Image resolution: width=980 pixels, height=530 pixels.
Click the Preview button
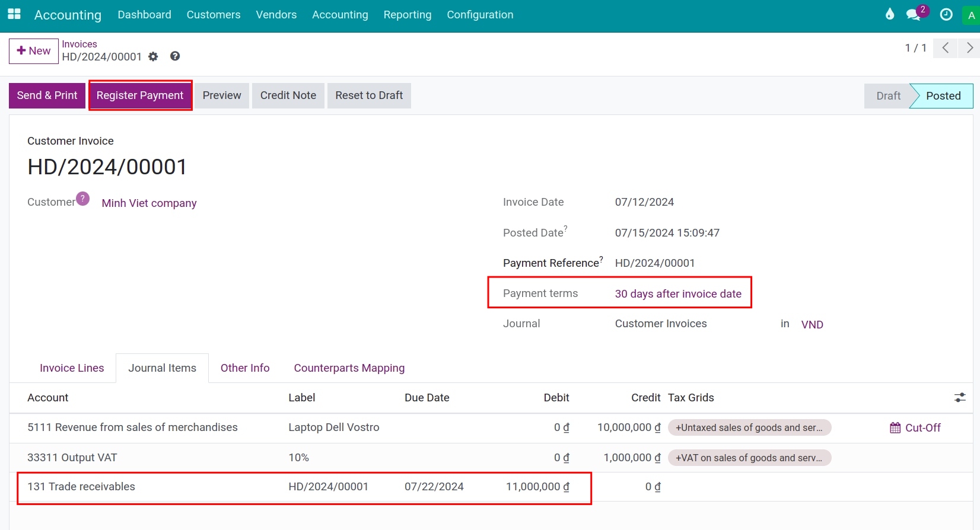(222, 95)
